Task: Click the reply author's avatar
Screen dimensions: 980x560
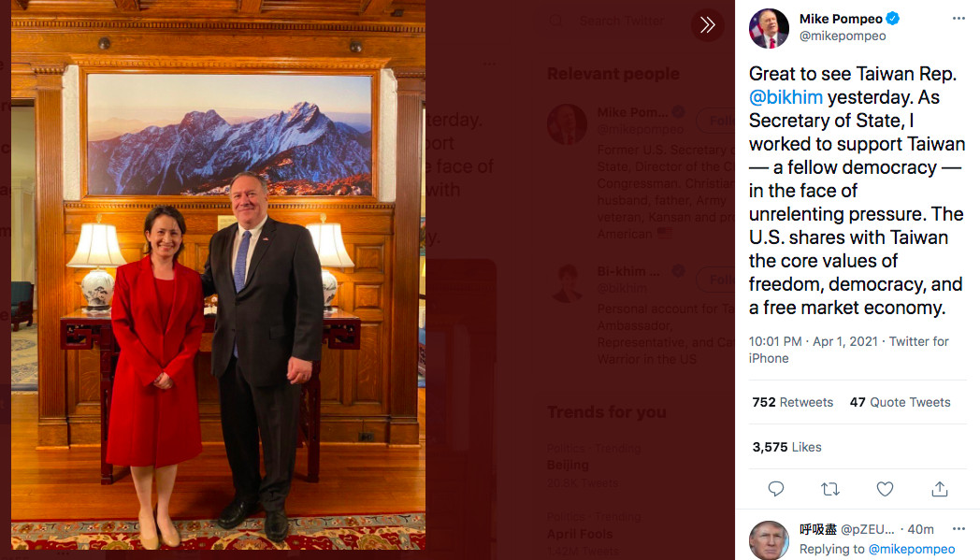Action: 769,540
